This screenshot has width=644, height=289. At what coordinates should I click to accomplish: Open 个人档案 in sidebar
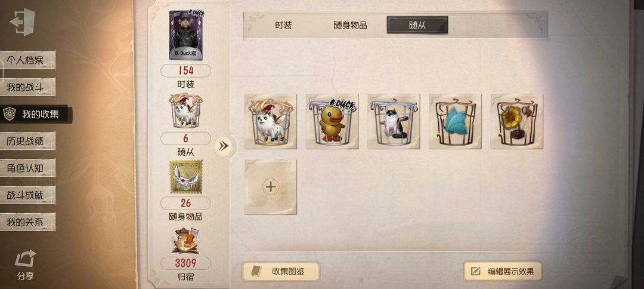(x=27, y=60)
